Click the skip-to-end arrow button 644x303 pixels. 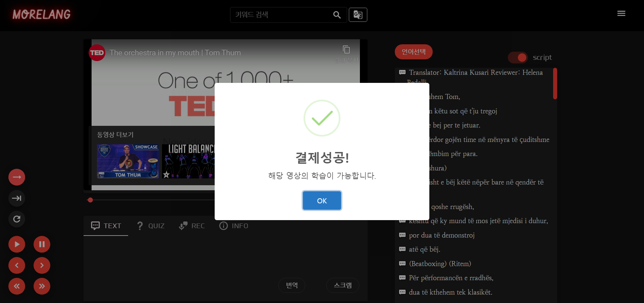(x=17, y=198)
